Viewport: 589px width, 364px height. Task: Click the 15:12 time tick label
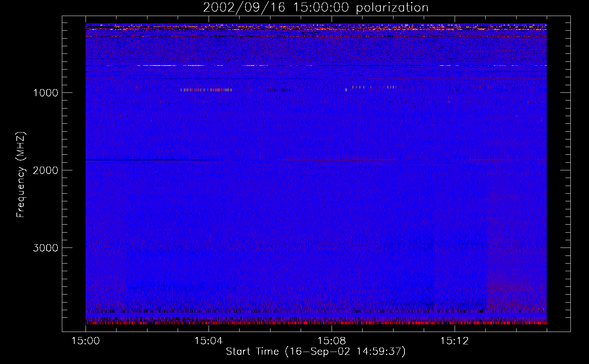tap(454, 341)
